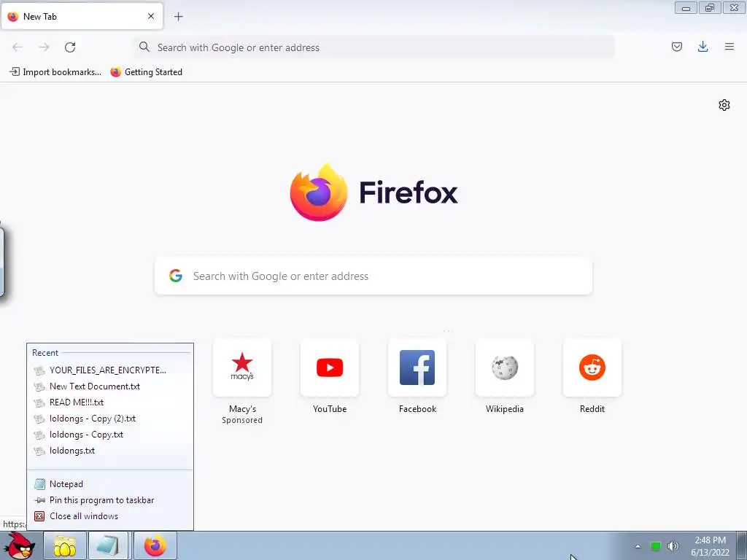
Task: Close the New Tab tab
Action: click(x=150, y=16)
